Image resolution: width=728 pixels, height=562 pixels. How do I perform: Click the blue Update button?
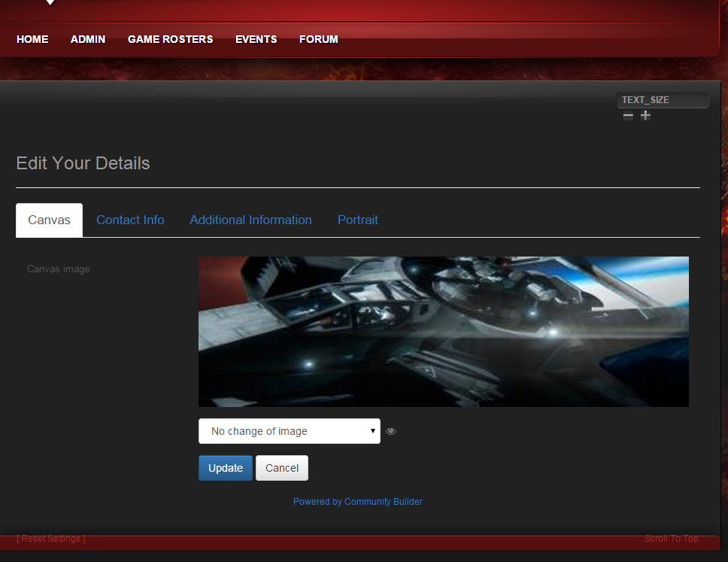[x=226, y=468]
